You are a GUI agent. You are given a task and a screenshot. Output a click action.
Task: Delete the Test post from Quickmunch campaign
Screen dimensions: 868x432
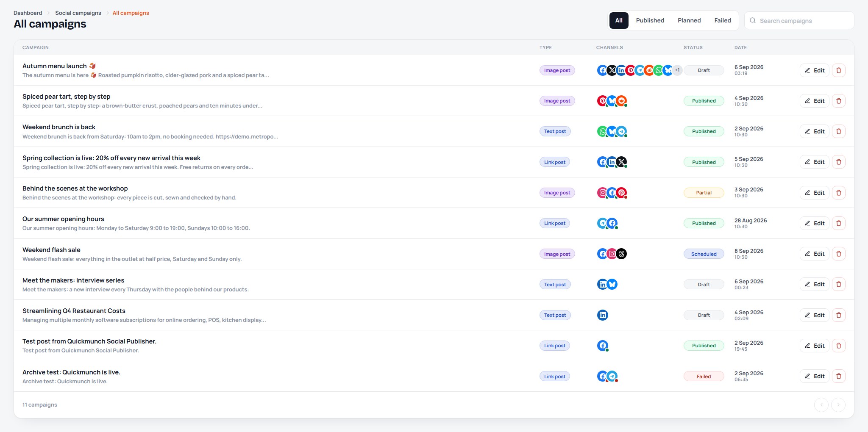[839, 346]
